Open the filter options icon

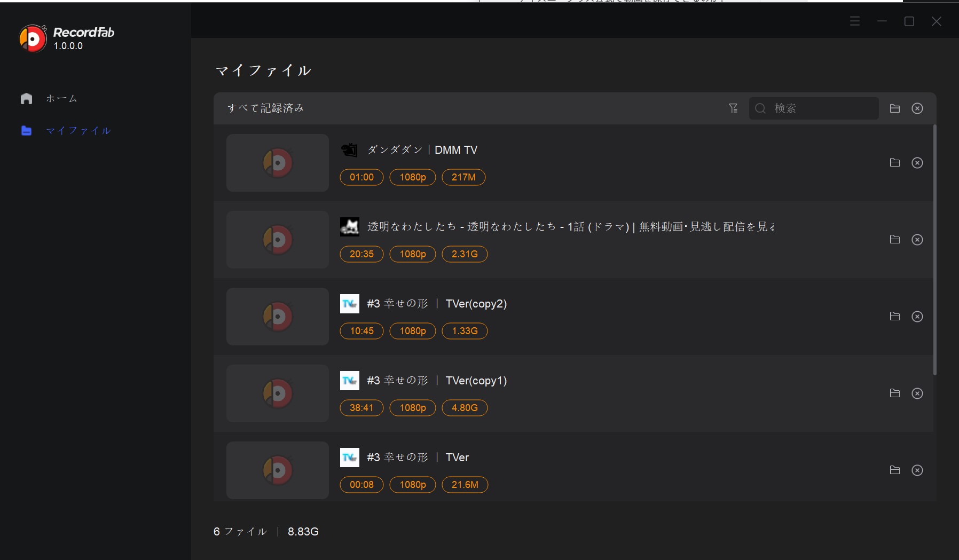[x=733, y=108]
